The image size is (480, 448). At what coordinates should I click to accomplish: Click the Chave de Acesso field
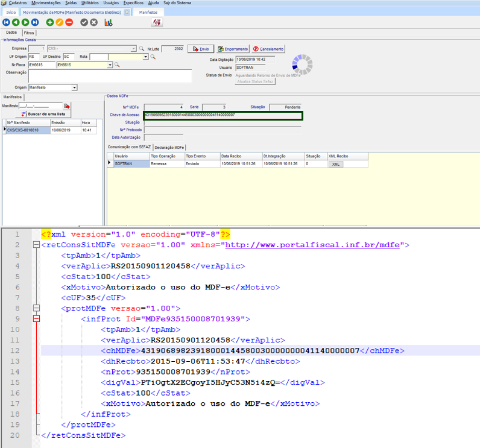(223, 115)
